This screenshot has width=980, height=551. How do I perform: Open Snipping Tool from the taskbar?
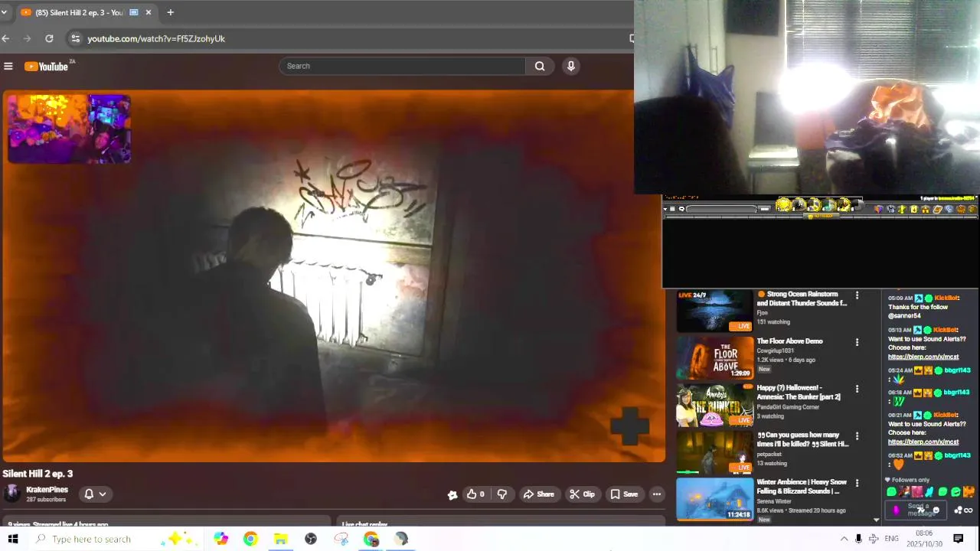pyautogui.click(x=341, y=539)
